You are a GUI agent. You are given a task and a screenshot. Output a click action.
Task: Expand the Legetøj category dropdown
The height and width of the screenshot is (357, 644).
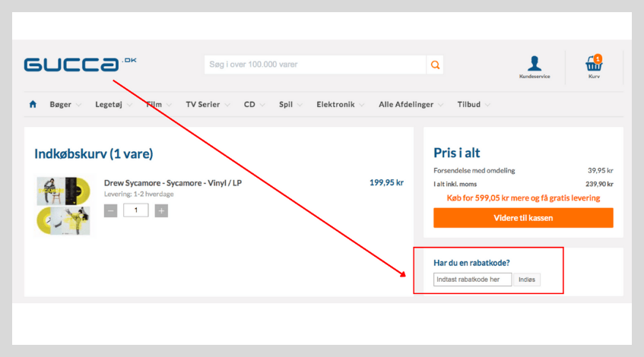pos(113,104)
